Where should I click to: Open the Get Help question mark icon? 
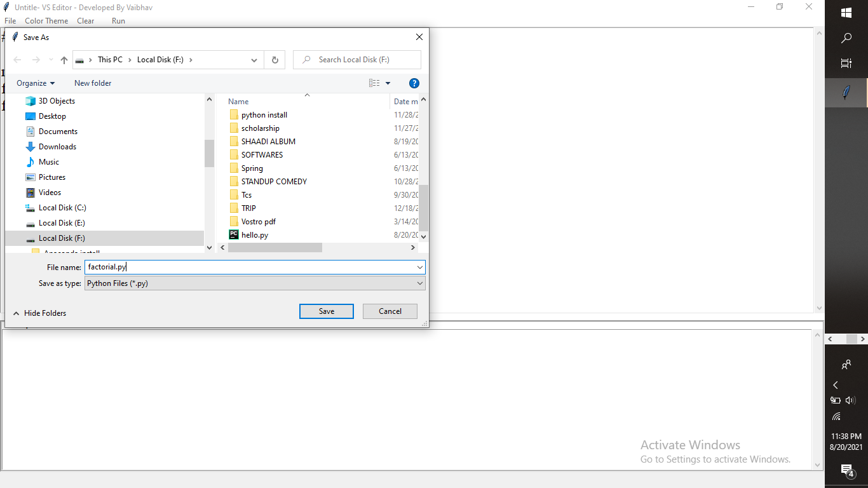[414, 83]
